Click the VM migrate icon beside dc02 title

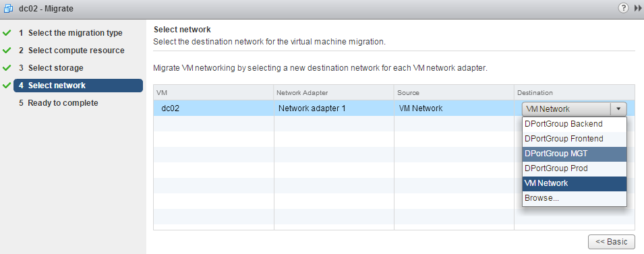pyautogui.click(x=8, y=8)
